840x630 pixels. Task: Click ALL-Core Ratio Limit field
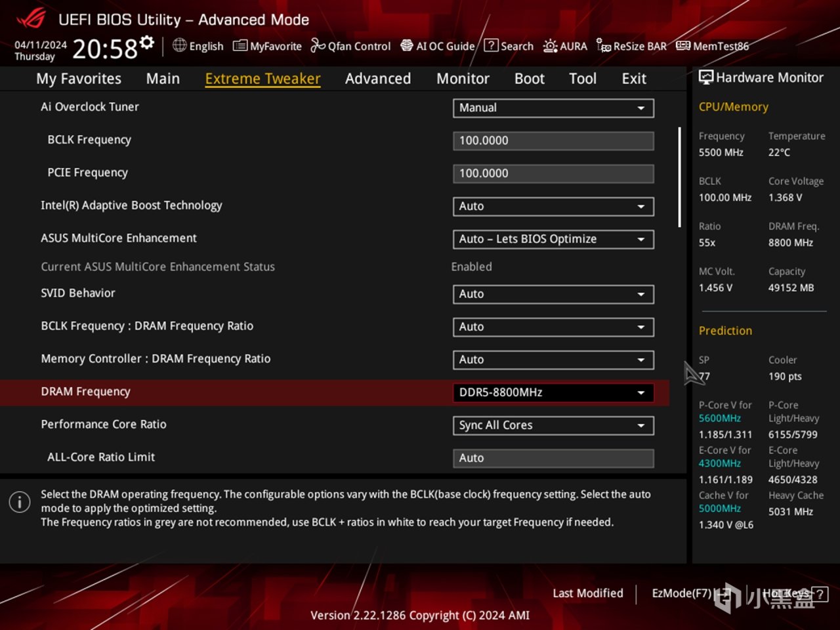(553, 458)
